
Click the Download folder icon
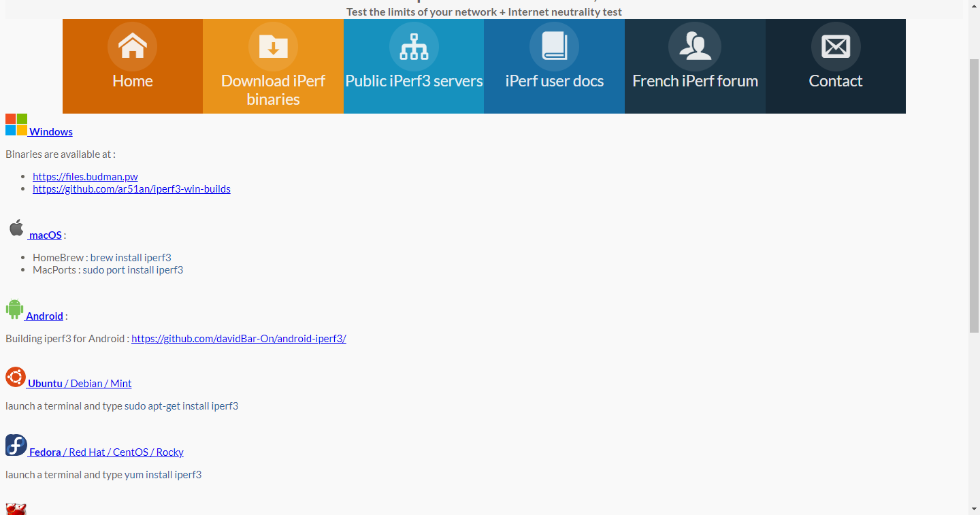click(273, 46)
